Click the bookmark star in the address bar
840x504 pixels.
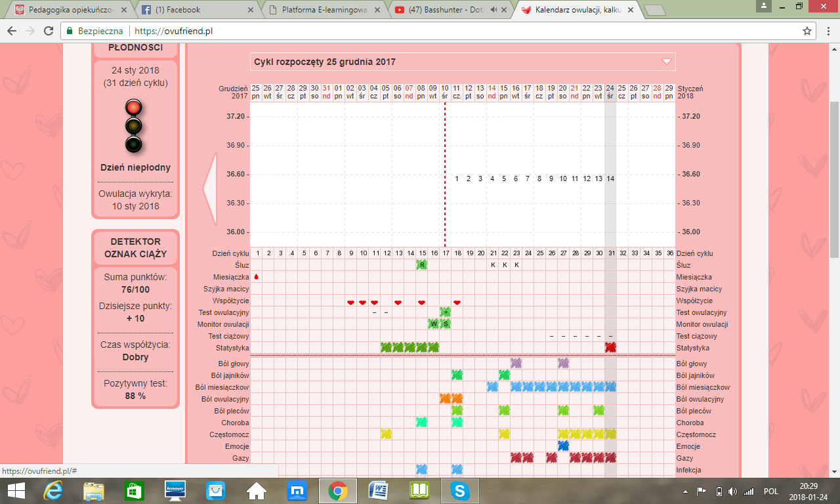(807, 31)
